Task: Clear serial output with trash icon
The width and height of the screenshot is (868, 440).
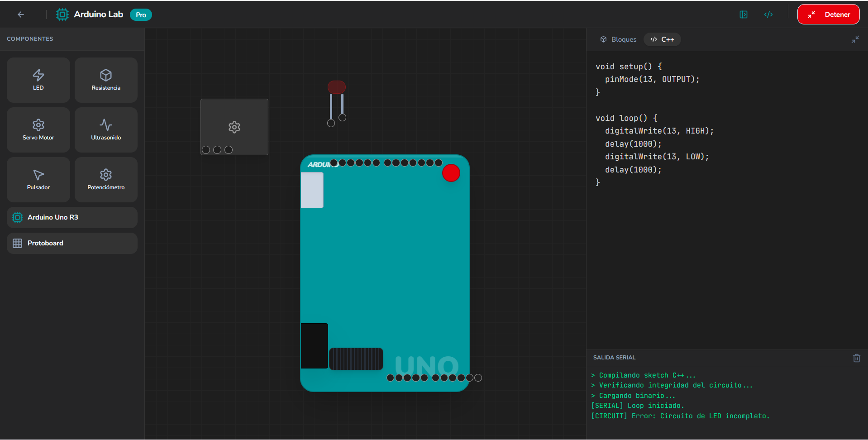Action: click(856, 358)
